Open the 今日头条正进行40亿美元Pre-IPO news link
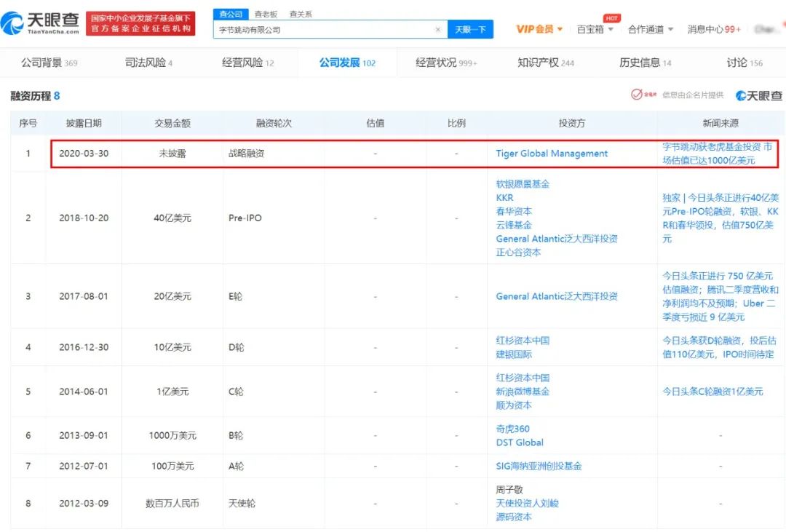The width and height of the screenshot is (786, 532). 720,218
